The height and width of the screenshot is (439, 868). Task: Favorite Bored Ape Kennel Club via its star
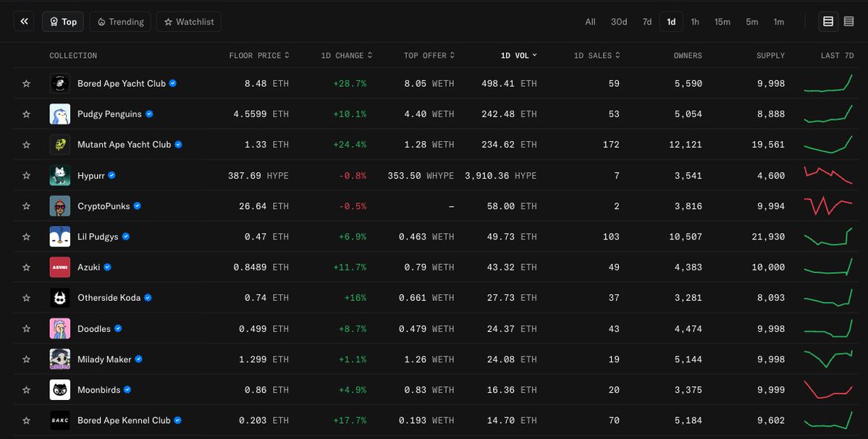26,419
